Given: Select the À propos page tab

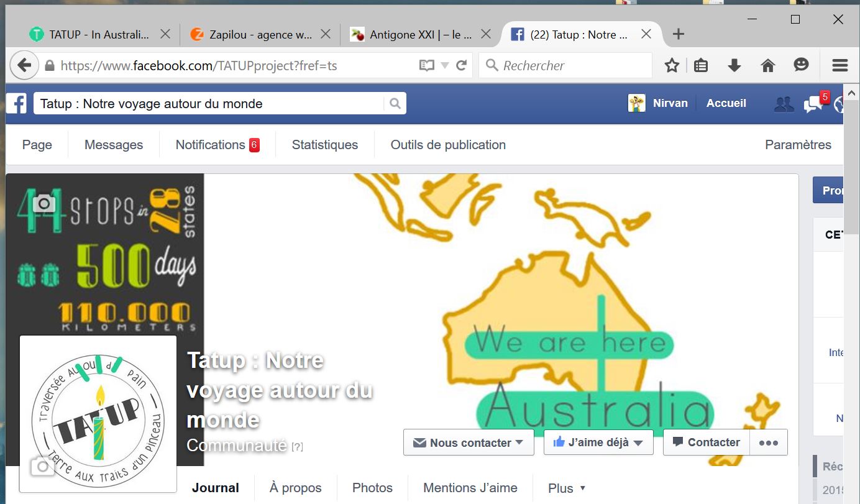Looking at the screenshot, I should [x=296, y=488].
